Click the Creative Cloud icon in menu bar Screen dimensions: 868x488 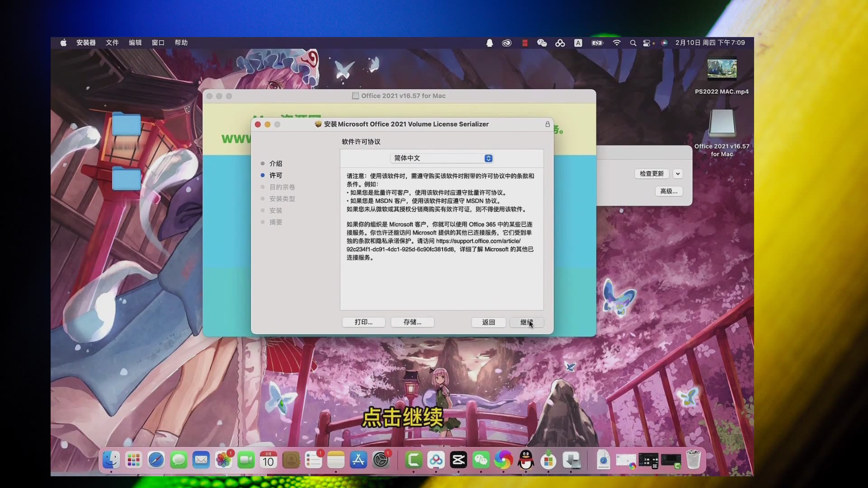tap(507, 43)
